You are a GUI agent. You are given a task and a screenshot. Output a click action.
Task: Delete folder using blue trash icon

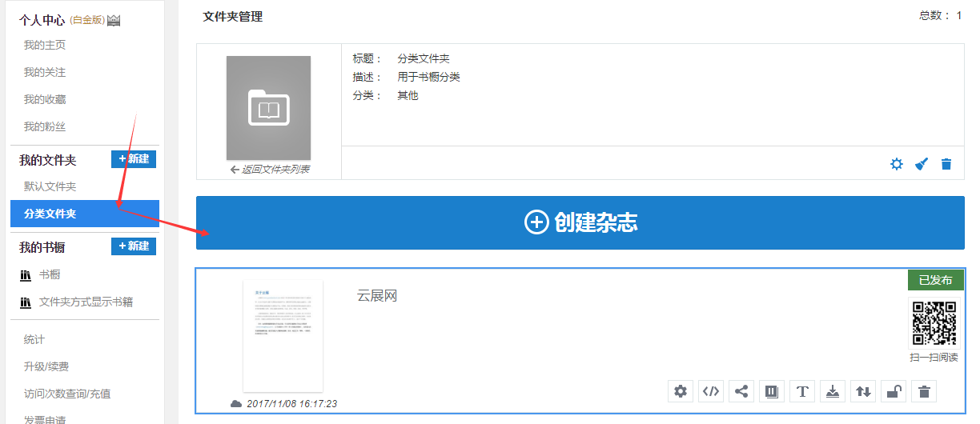click(x=946, y=164)
